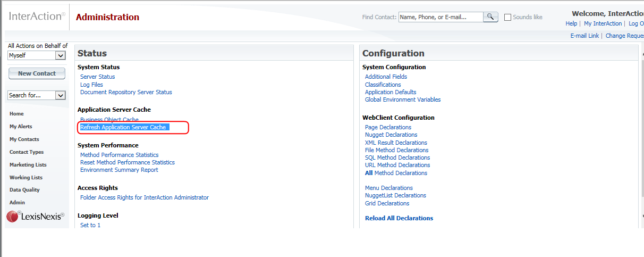This screenshot has height=257, width=644.
Task: Click the InterAction logo
Action: [37, 16]
